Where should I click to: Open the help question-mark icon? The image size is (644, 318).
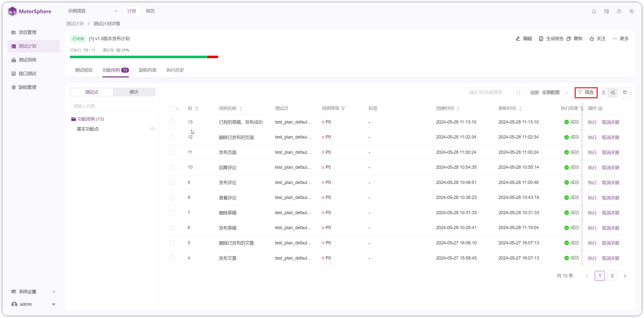[619, 11]
